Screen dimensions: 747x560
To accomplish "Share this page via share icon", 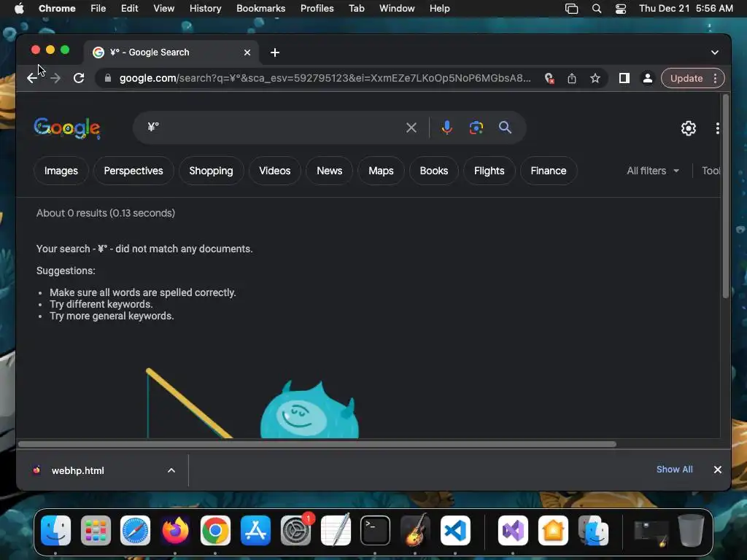I will tap(572, 78).
